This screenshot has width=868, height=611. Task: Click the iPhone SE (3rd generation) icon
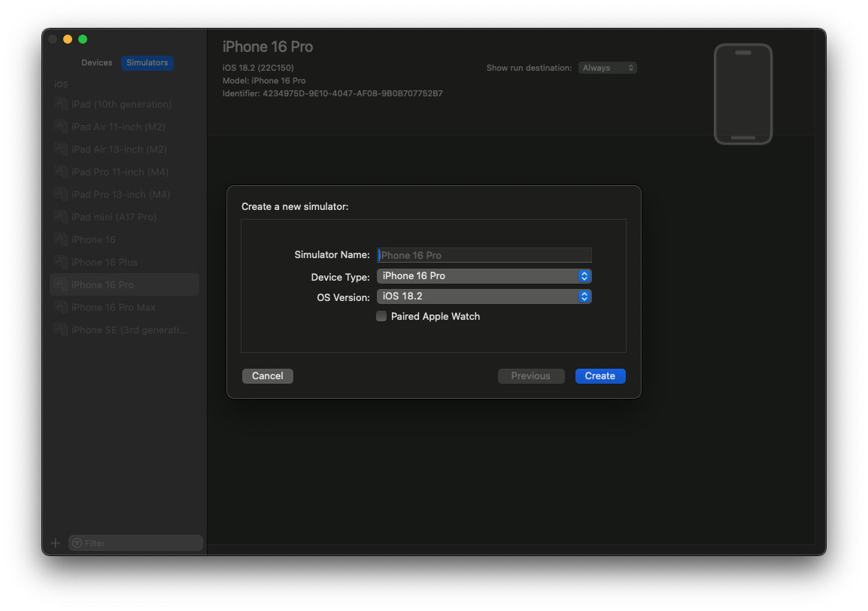[x=60, y=330]
